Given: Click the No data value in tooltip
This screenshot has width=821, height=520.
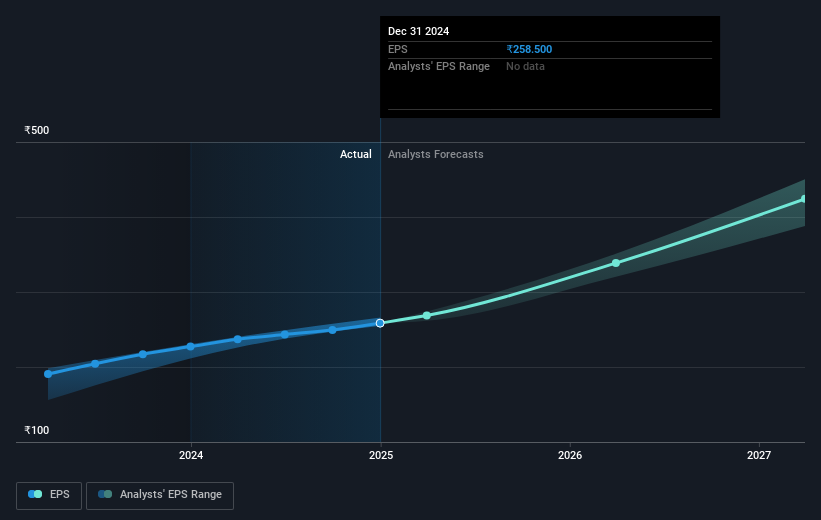Looking at the screenshot, I should [x=525, y=67].
